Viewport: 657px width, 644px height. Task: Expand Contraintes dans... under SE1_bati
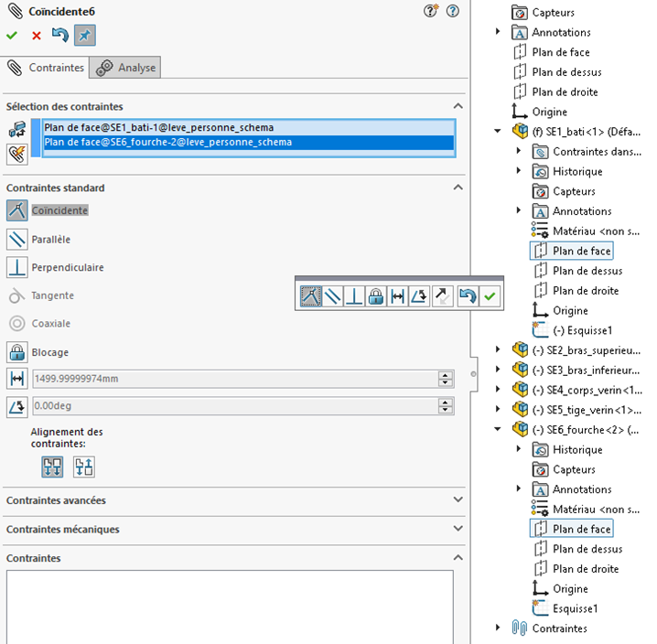[x=518, y=150]
